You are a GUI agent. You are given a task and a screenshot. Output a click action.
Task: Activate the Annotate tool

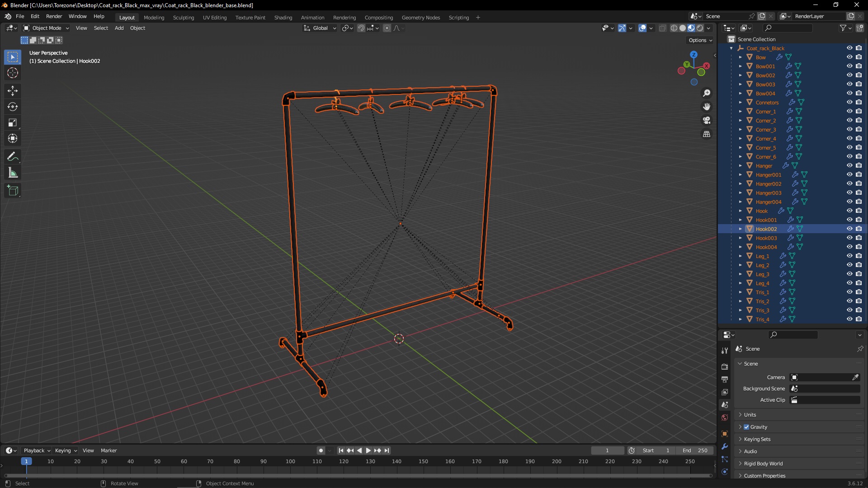(13, 157)
